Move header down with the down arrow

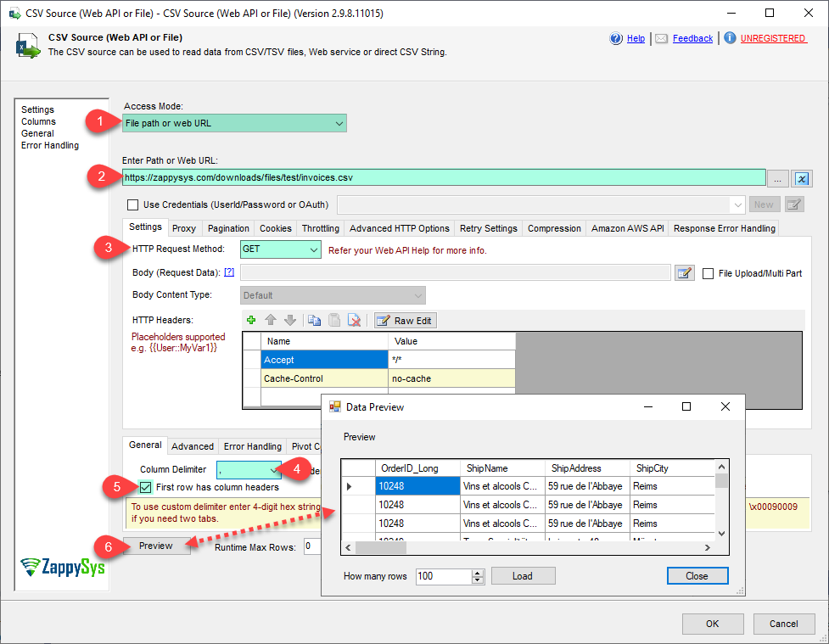click(289, 320)
